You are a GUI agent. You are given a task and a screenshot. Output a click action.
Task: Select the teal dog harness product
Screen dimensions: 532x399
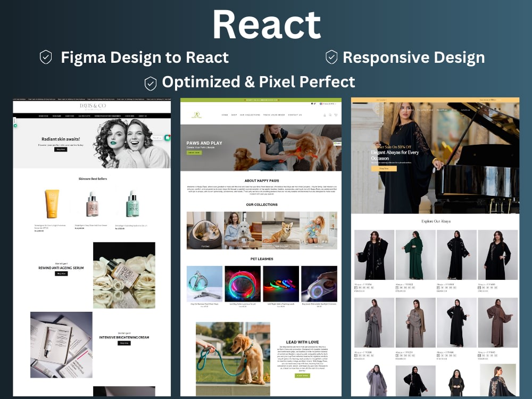[205, 284]
